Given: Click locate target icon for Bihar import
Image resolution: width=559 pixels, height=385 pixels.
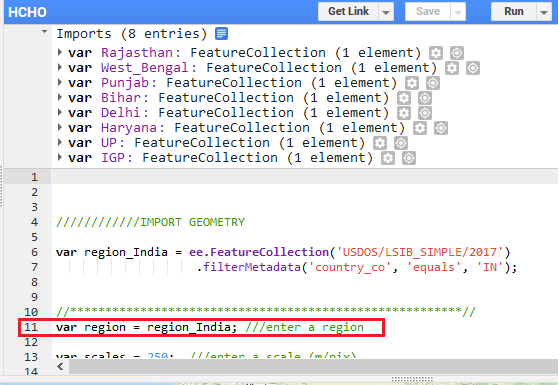Looking at the screenshot, I should [425, 98].
